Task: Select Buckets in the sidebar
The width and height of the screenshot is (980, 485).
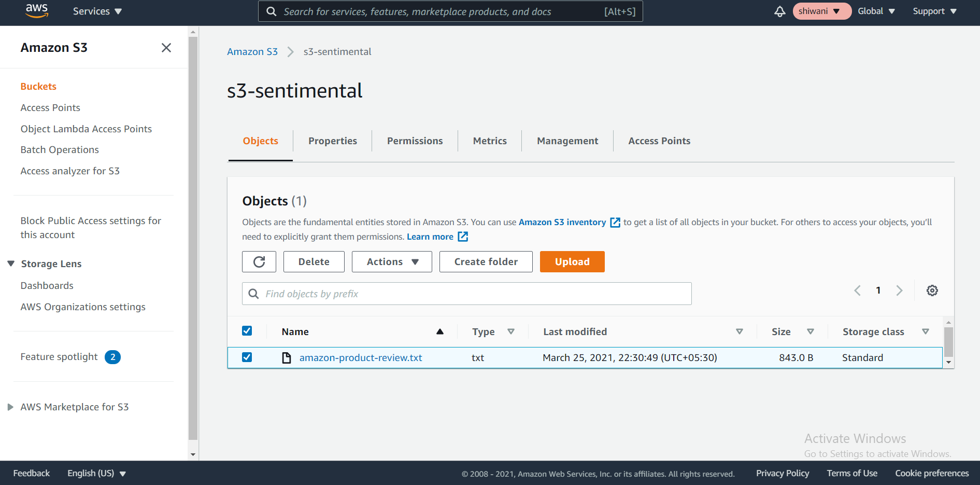Action: [38, 87]
